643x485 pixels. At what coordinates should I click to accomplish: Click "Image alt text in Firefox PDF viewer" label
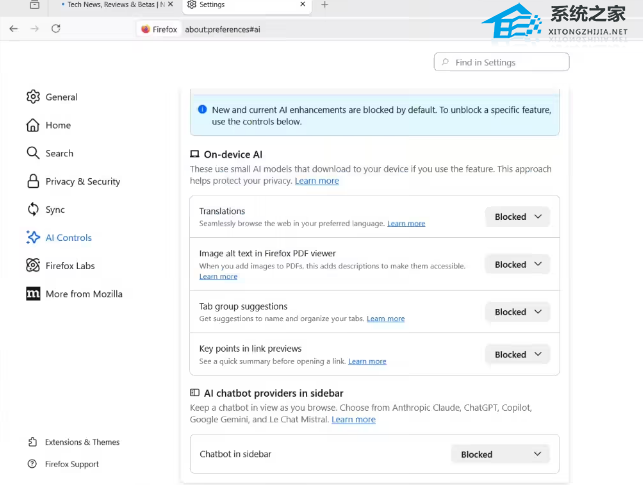pyautogui.click(x=267, y=253)
